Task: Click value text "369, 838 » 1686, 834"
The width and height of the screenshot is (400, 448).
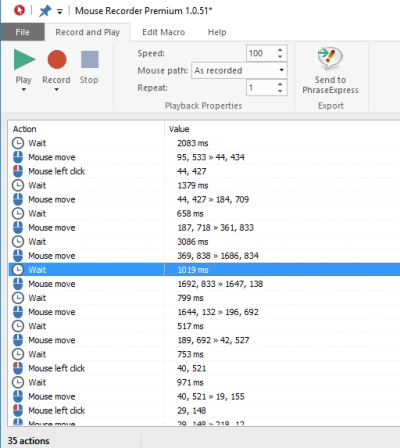Action: [x=218, y=256]
